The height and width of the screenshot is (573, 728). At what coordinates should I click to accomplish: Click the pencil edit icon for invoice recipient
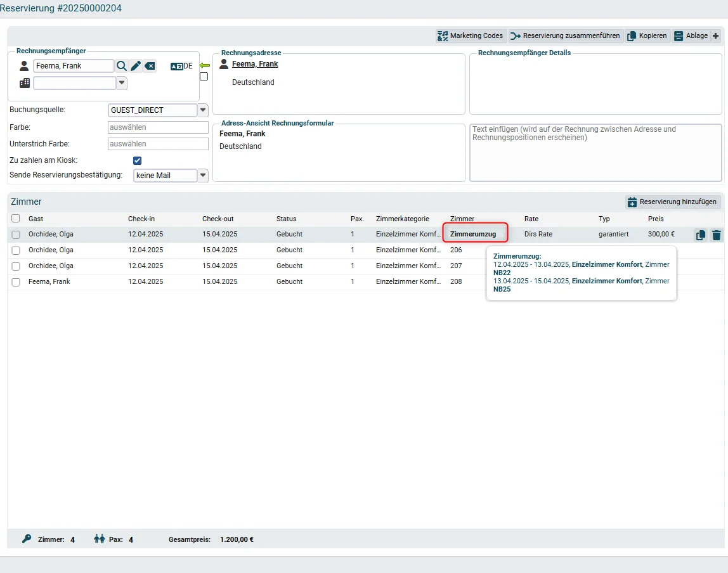tap(136, 66)
